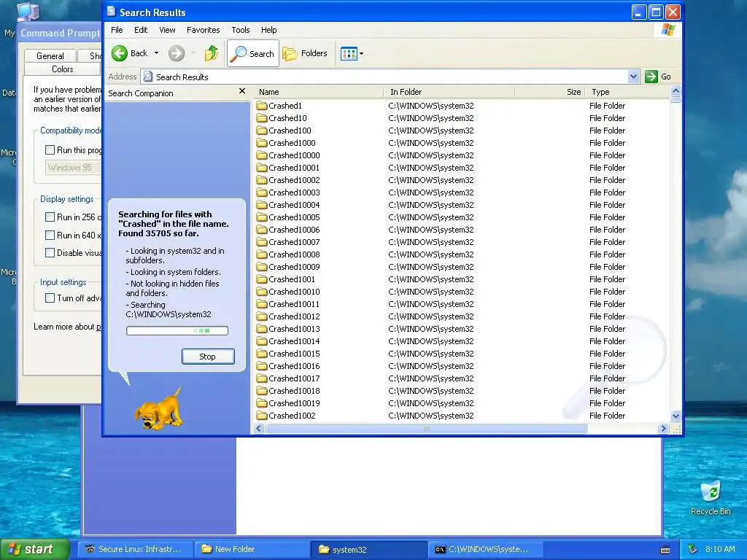This screenshot has width=747, height=560.
Task: Check the Run in 640 x 480 box
Action: click(x=50, y=236)
